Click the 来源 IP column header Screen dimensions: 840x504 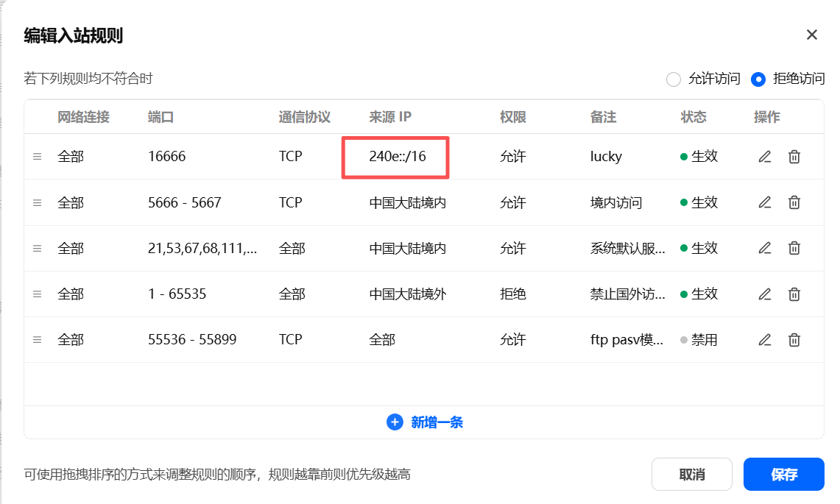390,117
